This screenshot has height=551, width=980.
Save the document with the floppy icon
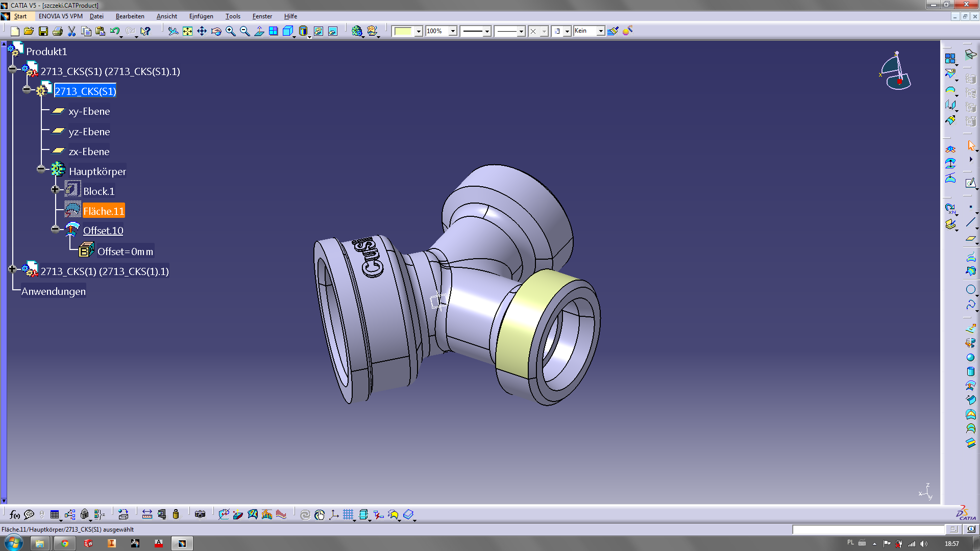[43, 31]
